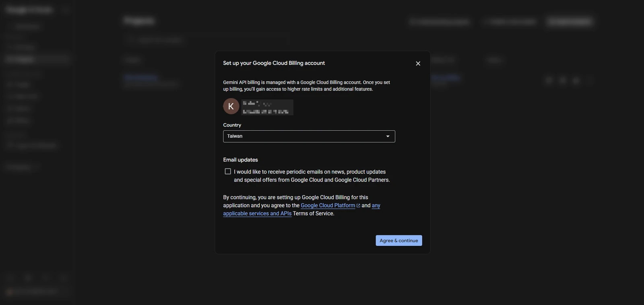The height and width of the screenshot is (305, 644).
Task: Click the 'Country' field label
Action: [x=232, y=125]
